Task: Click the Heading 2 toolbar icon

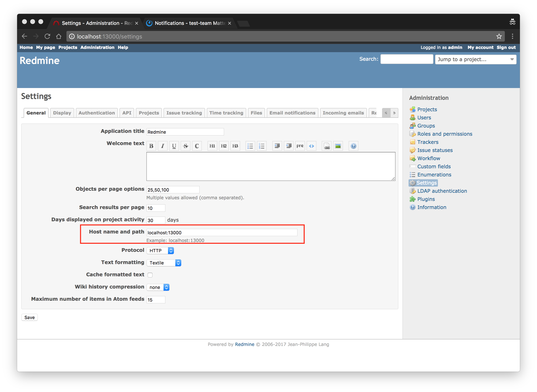Action: 223,146
